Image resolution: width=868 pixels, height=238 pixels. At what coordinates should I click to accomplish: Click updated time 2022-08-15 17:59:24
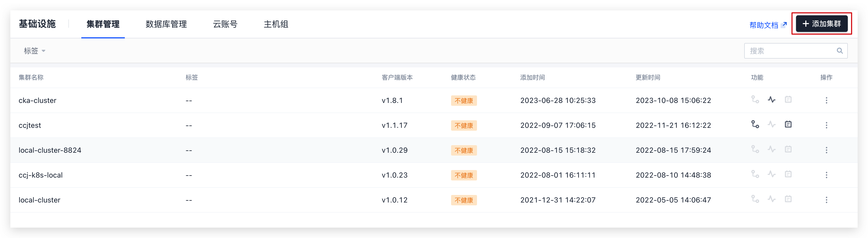pyautogui.click(x=673, y=150)
